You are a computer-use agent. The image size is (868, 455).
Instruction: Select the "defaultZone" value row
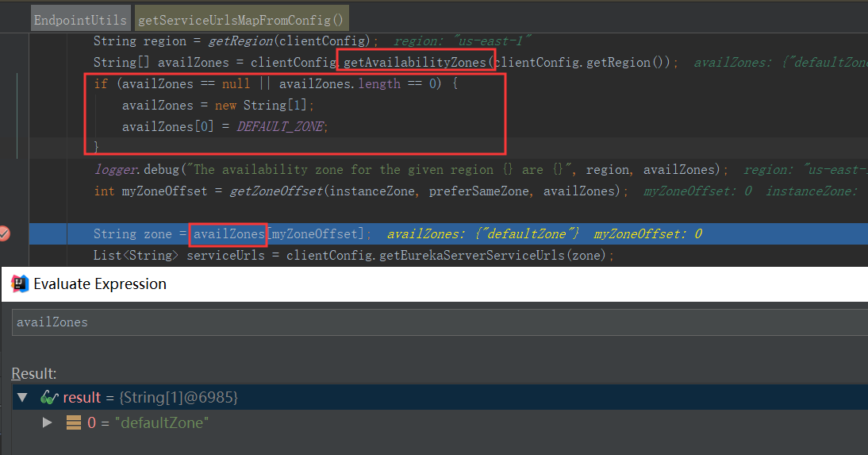(440, 423)
